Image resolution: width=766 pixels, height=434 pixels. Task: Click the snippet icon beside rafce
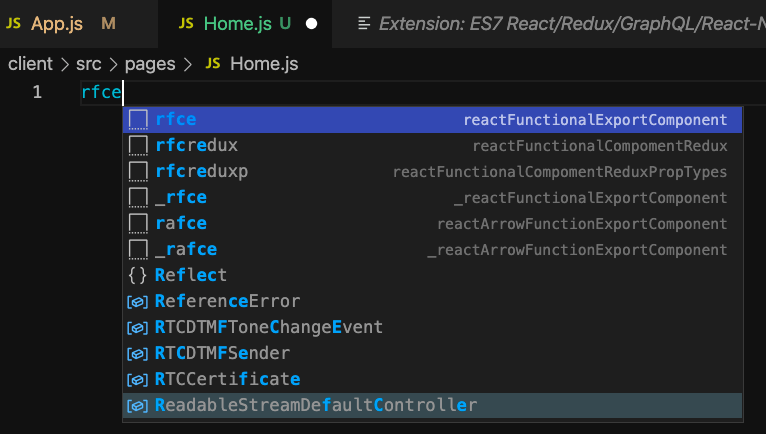pyautogui.click(x=138, y=223)
